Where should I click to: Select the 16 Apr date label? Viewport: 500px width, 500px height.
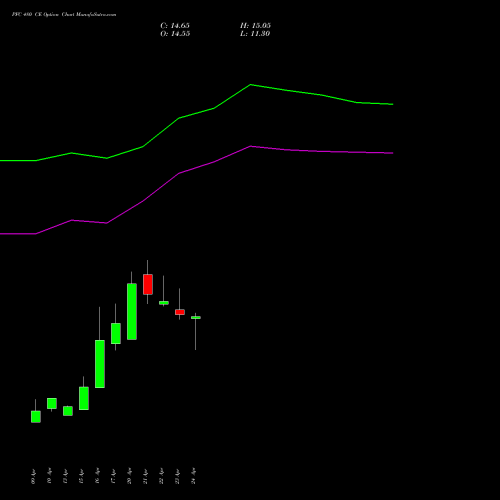point(97,476)
